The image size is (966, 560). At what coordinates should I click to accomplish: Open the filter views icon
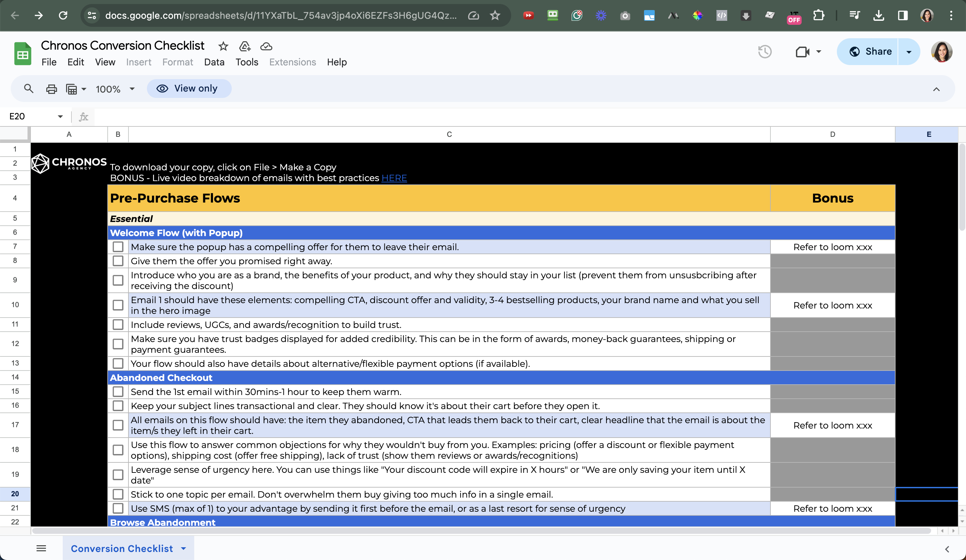pos(72,89)
